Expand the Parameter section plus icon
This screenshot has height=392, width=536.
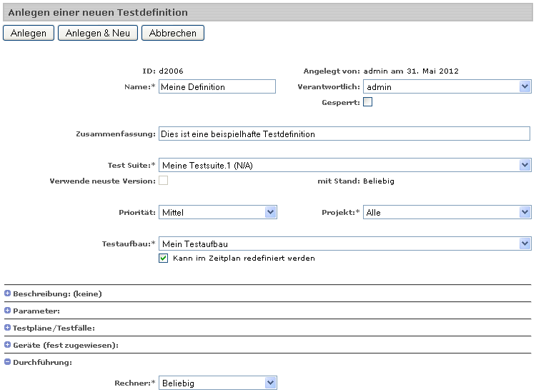tap(8, 311)
